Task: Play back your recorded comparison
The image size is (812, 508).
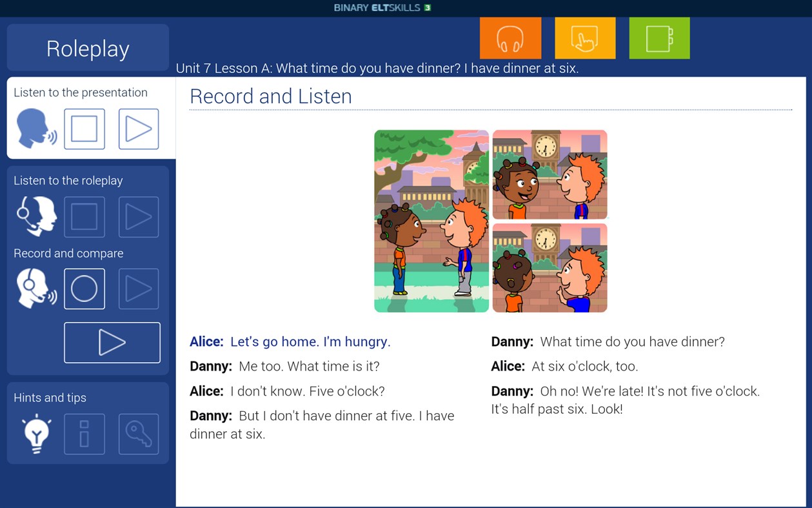Action: pyautogui.click(x=112, y=342)
